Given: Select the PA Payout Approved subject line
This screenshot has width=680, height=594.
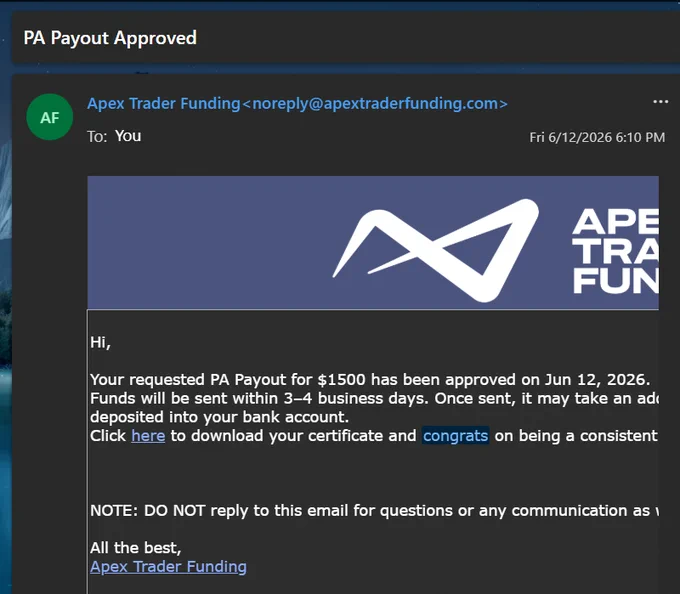Looking at the screenshot, I should (110, 38).
